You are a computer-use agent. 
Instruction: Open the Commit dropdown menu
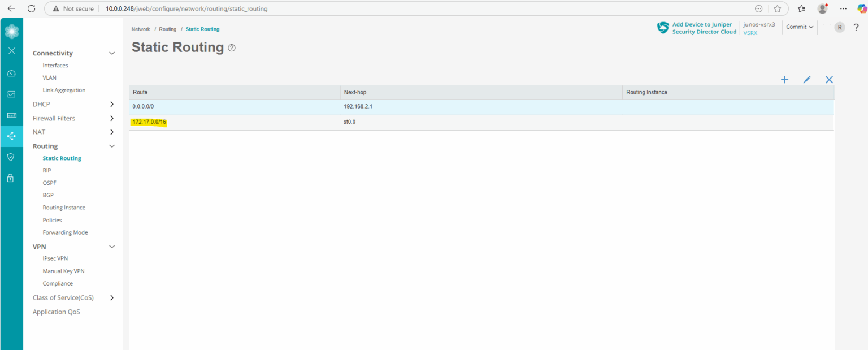799,27
